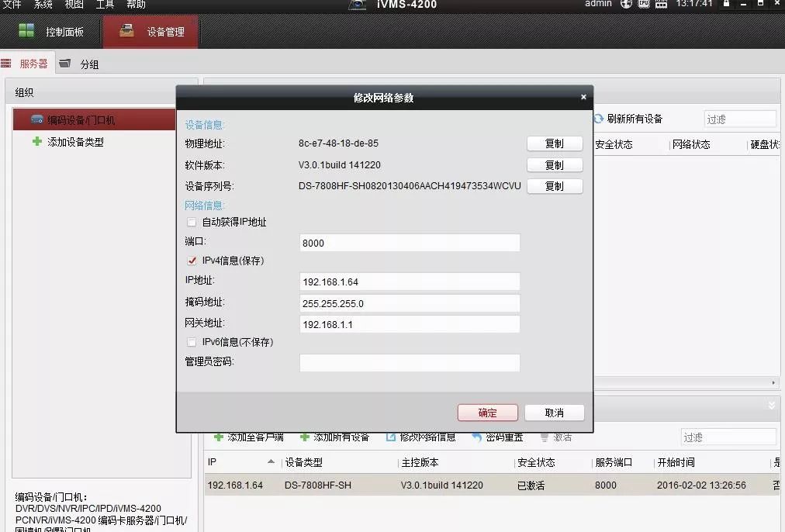The width and height of the screenshot is (785, 532).
Task: Copy the software version value
Action: pos(555,165)
